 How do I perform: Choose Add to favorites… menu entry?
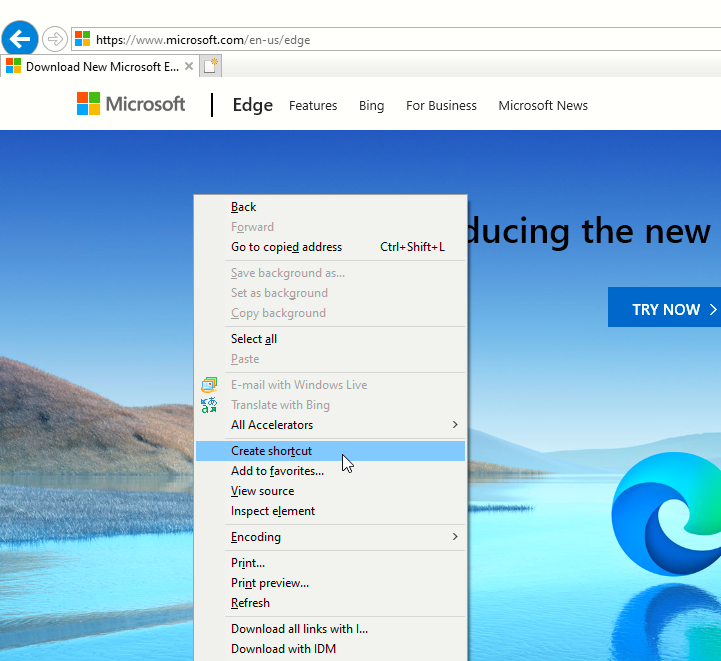coord(330,471)
